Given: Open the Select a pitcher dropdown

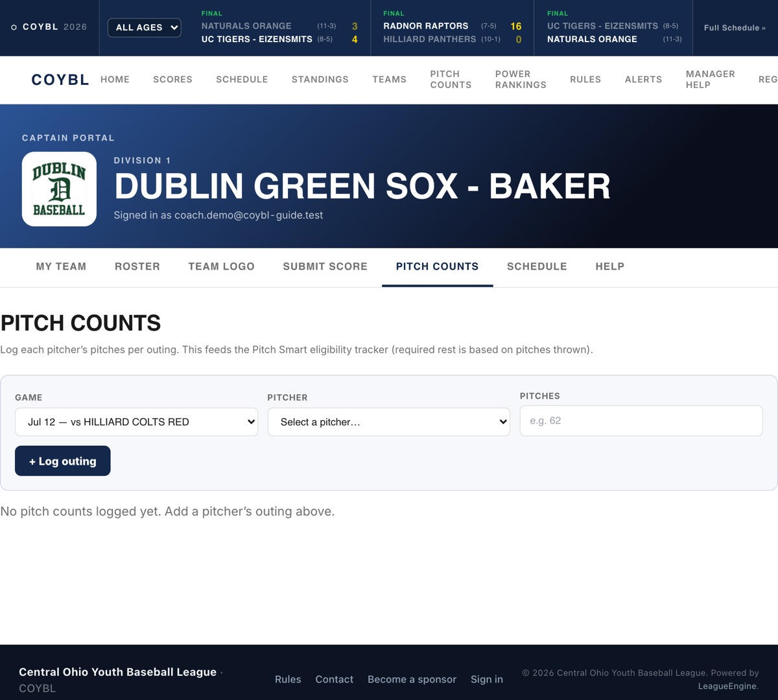Looking at the screenshot, I should 389,422.
